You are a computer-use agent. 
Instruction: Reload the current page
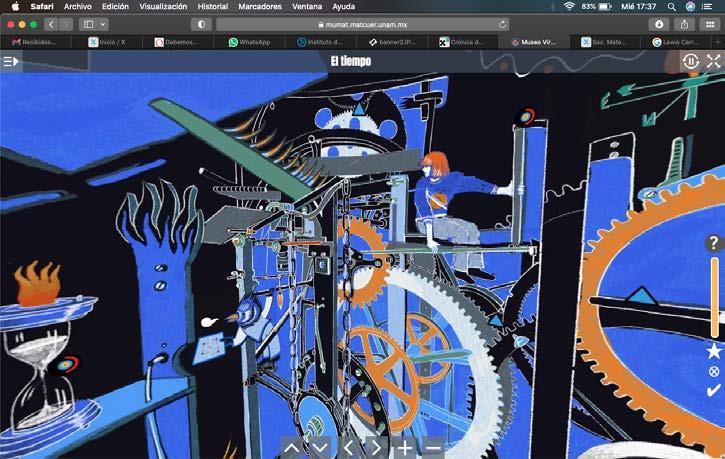pyautogui.click(x=503, y=24)
